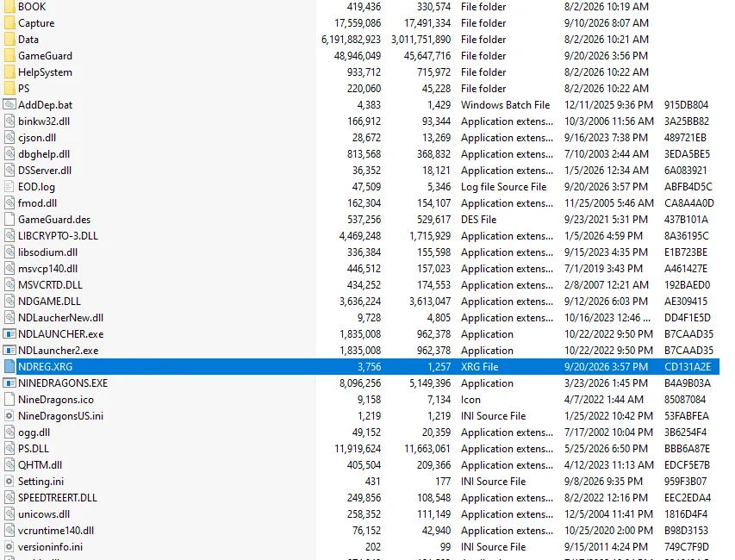The image size is (735, 560).
Task: Click the Data folder icon
Action: pyautogui.click(x=9, y=40)
